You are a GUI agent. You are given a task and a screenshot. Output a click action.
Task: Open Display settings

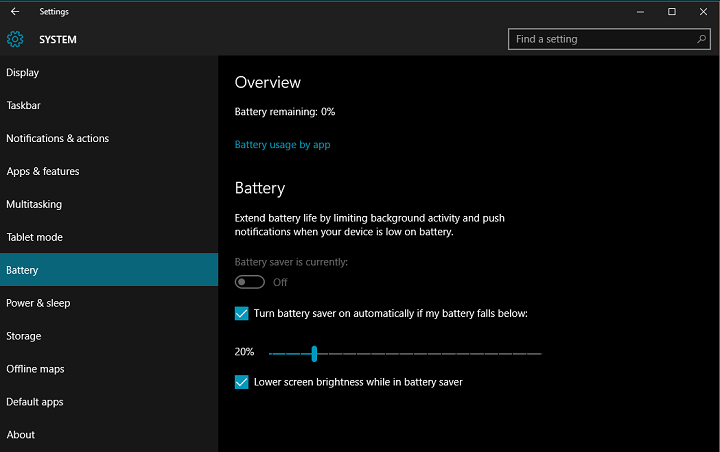[109, 73]
